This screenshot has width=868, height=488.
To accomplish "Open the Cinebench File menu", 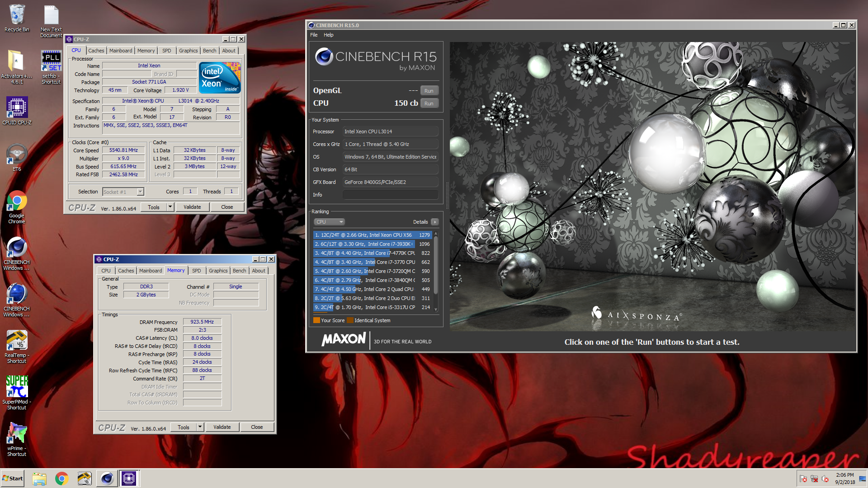I will [314, 35].
